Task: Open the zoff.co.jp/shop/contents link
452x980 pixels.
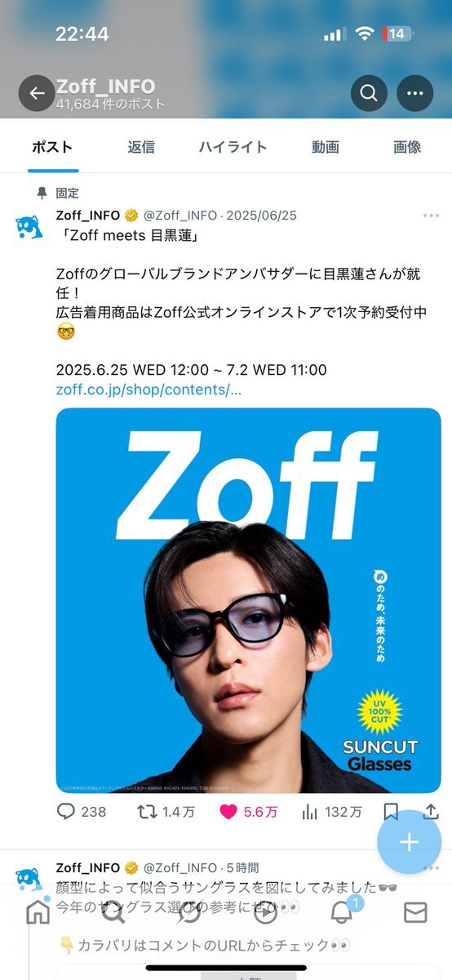Action: pos(148,390)
